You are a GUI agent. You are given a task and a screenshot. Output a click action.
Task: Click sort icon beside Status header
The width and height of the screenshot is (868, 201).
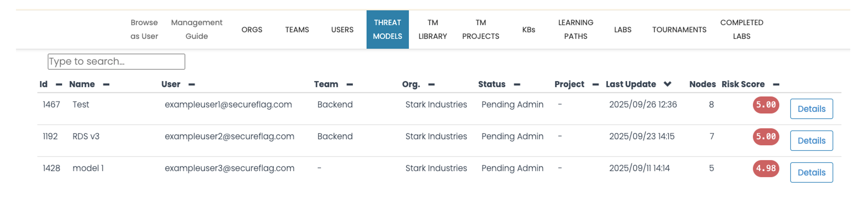click(517, 84)
